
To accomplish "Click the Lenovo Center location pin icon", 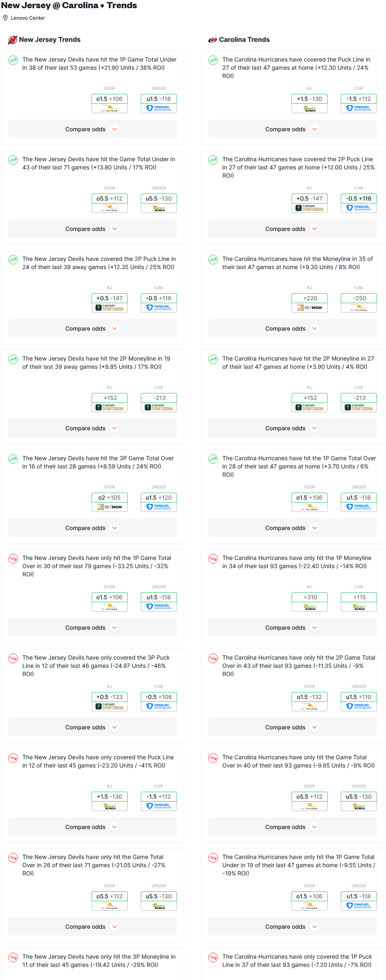I will click(x=5, y=18).
